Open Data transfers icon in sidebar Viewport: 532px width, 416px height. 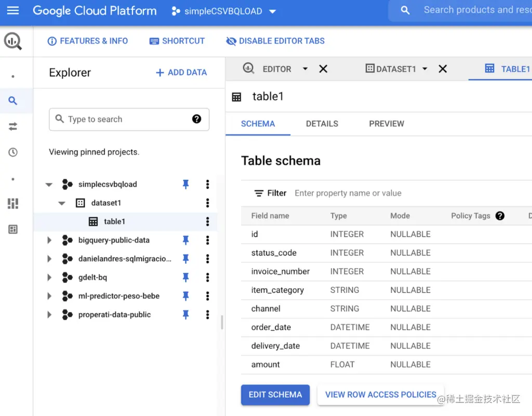13,126
